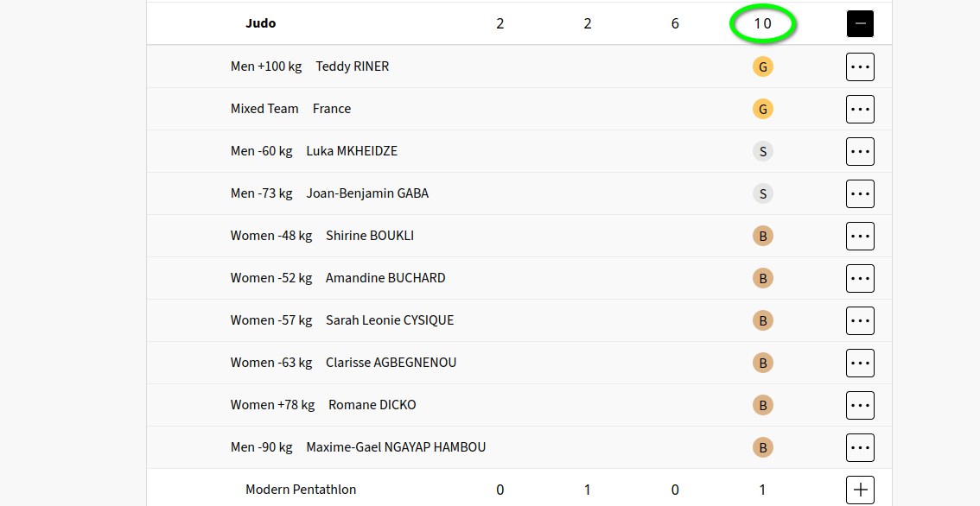Open more options for Clarisse AGBEGNENOU
Image resolution: width=980 pixels, height=506 pixels.
point(860,363)
